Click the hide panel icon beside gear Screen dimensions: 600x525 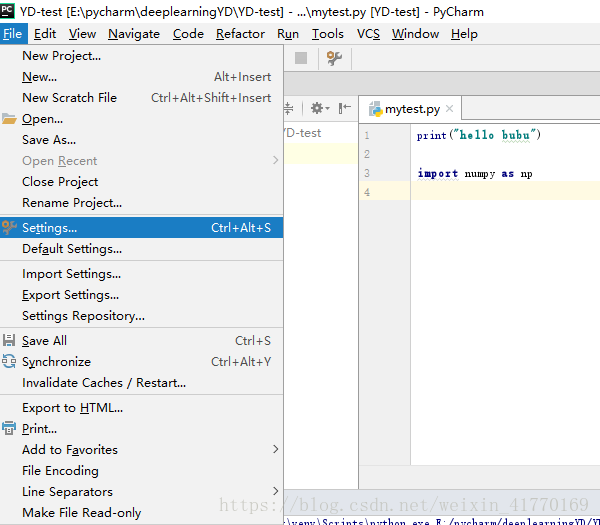click(344, 108)
